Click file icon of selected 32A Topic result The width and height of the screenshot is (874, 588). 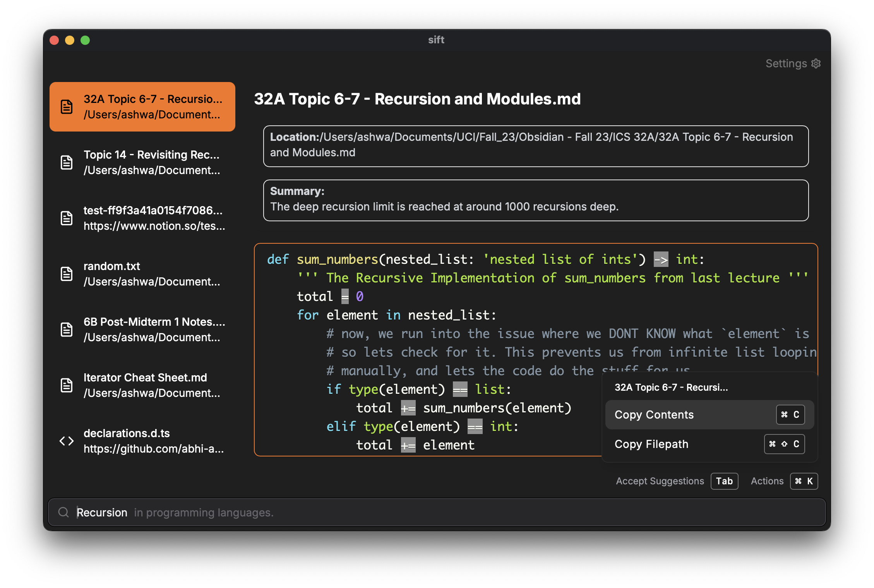[x=67, y=107]
